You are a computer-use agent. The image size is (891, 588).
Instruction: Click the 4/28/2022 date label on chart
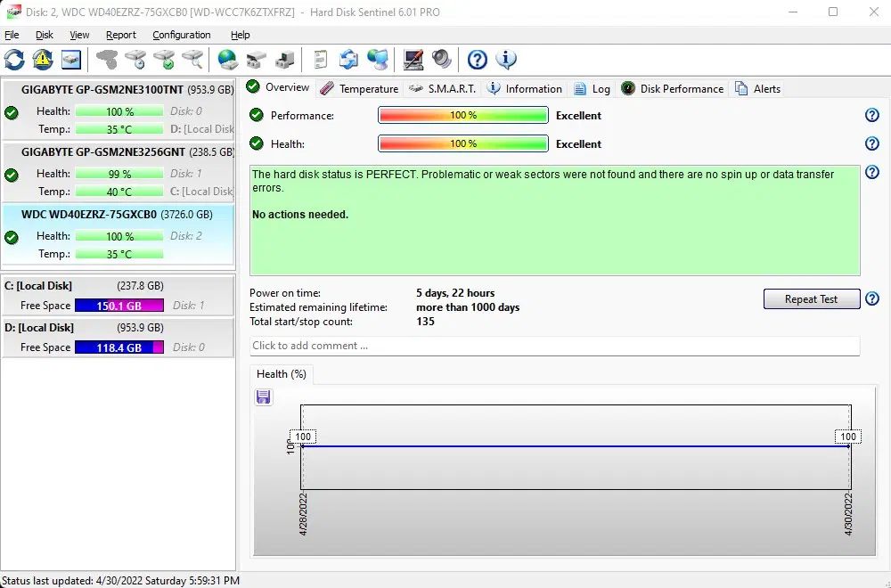tap(303, 513)
